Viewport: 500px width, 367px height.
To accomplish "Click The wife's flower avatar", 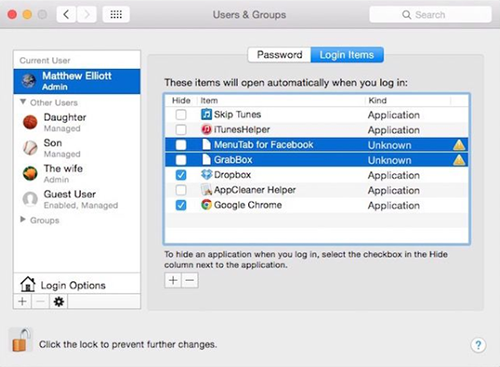I will point(30,173).
